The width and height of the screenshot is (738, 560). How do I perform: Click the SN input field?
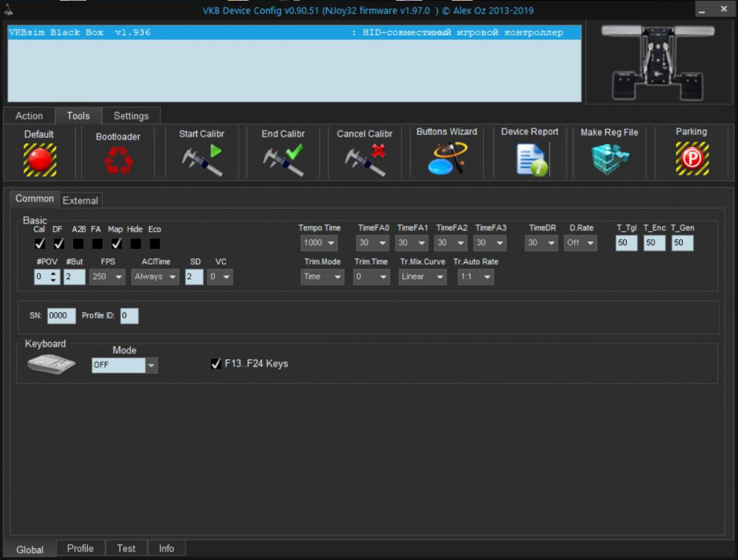click(x=61, y=316)
